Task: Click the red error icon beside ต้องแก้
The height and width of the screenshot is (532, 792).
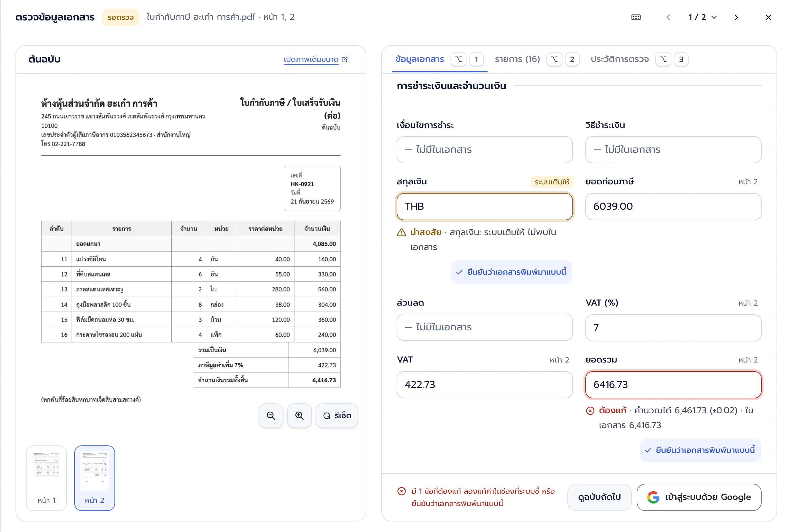Action: coord(590,411)
